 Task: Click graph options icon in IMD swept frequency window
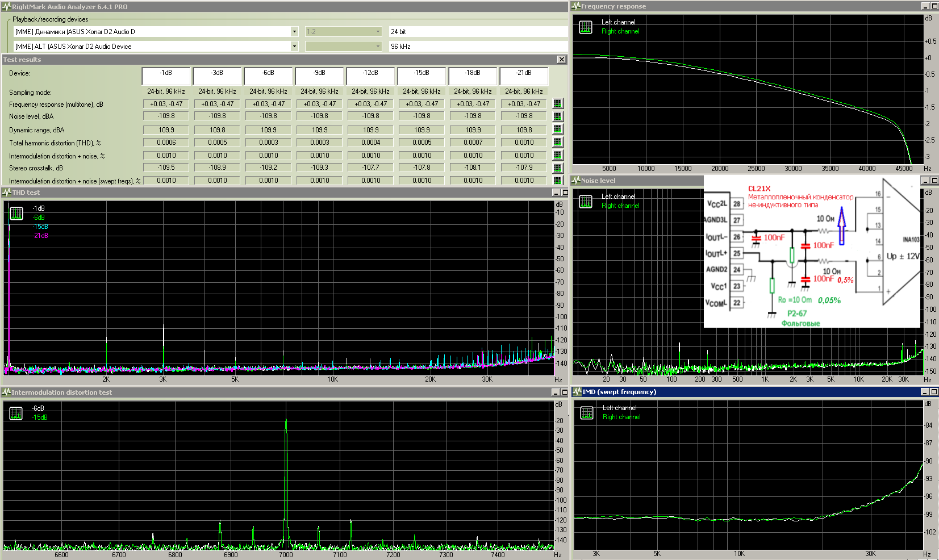[x=587, y=413]
